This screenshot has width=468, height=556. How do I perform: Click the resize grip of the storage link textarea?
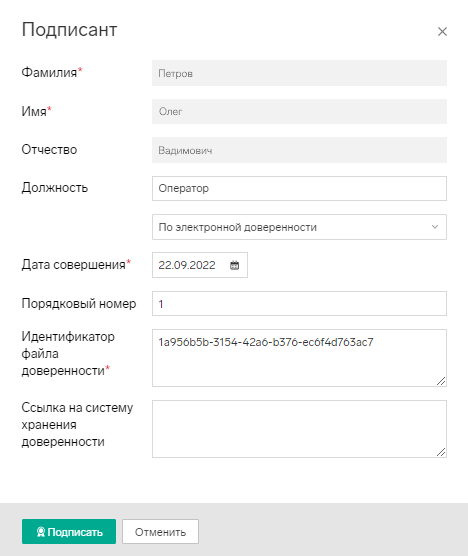coord(441,452)
